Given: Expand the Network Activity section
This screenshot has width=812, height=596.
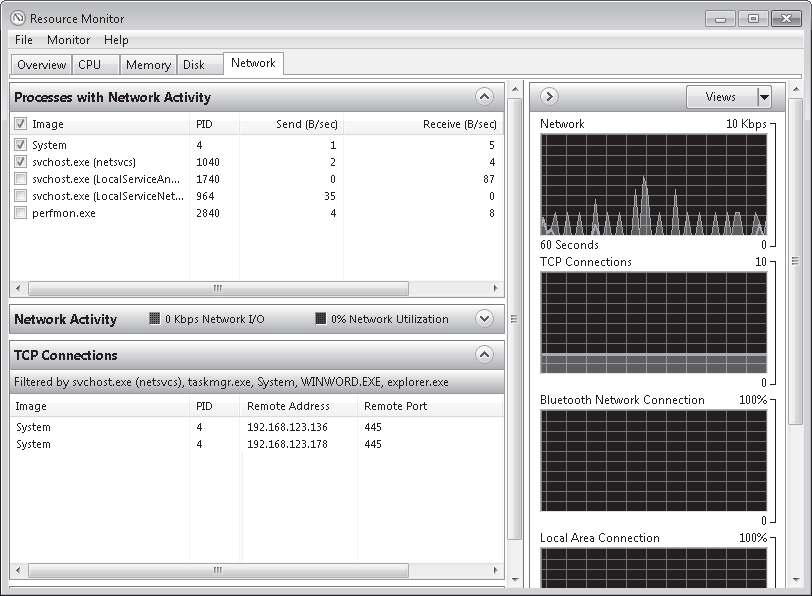Looking at the screenshot, I should (x=484, y=319).
